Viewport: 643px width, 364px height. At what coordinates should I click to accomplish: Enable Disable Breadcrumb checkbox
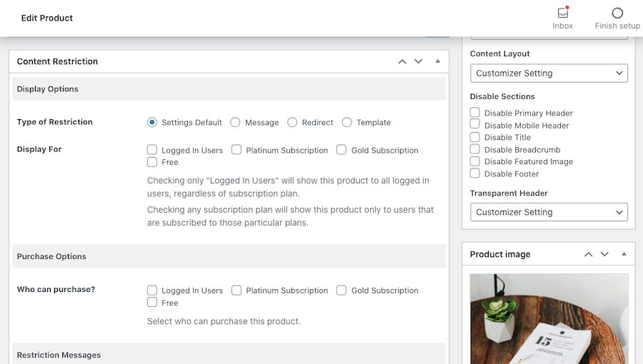pos(475,149)
